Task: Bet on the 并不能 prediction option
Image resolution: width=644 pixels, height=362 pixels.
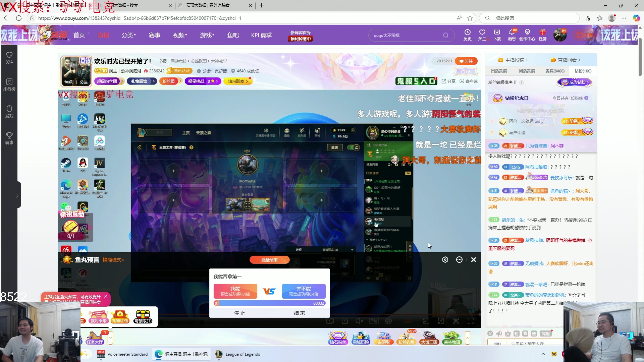Action: tap(304, 291)
